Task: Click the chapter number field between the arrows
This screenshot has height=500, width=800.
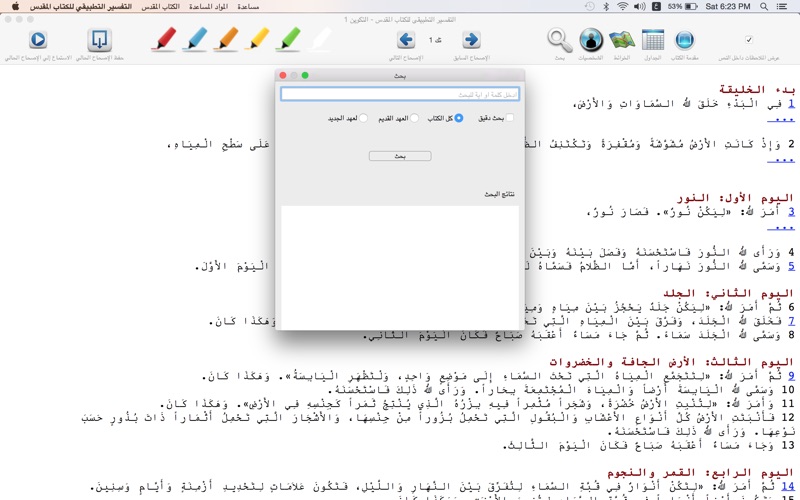Action: (x=435, y=40)
